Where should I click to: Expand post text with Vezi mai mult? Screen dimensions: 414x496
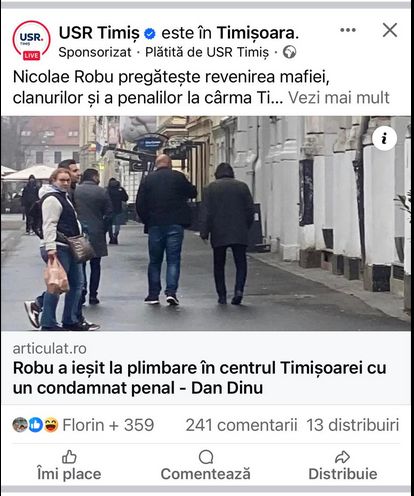339,98
